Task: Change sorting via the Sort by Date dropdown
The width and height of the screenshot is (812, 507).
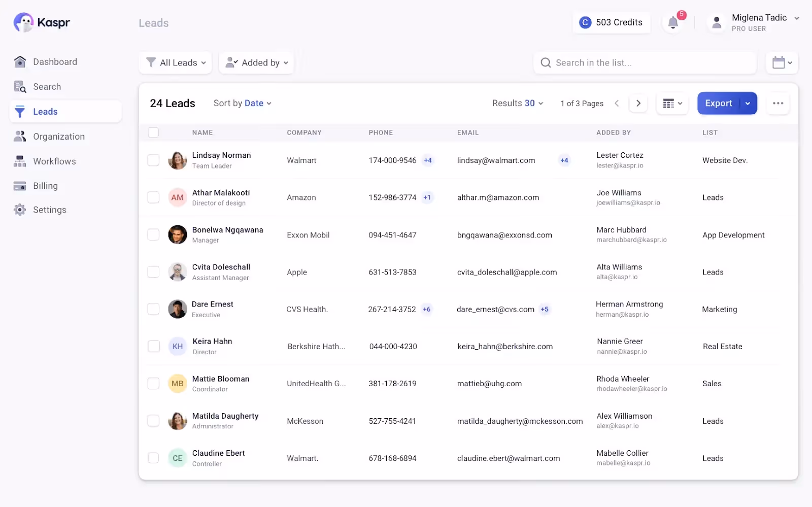Action: [x=243, y=103]
